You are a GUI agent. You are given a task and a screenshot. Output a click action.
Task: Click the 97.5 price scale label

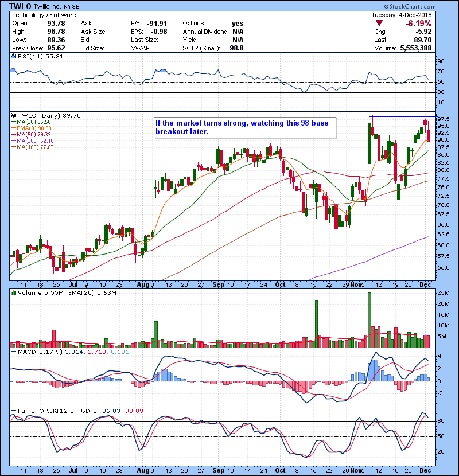coord(444,119)
